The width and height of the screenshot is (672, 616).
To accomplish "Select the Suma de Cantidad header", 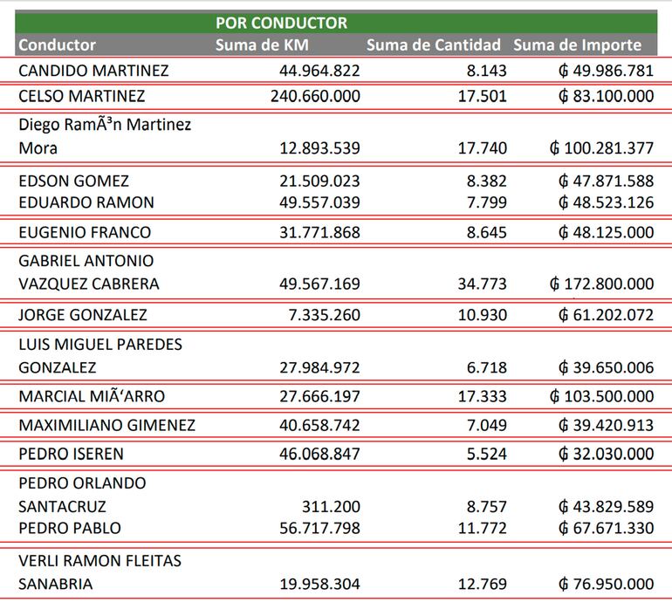I will pyautogui.click(x=434, y=45).
